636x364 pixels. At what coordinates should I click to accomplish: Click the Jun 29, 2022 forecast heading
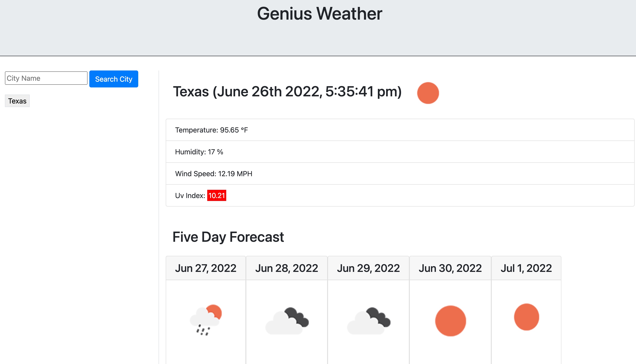(368, 268)
